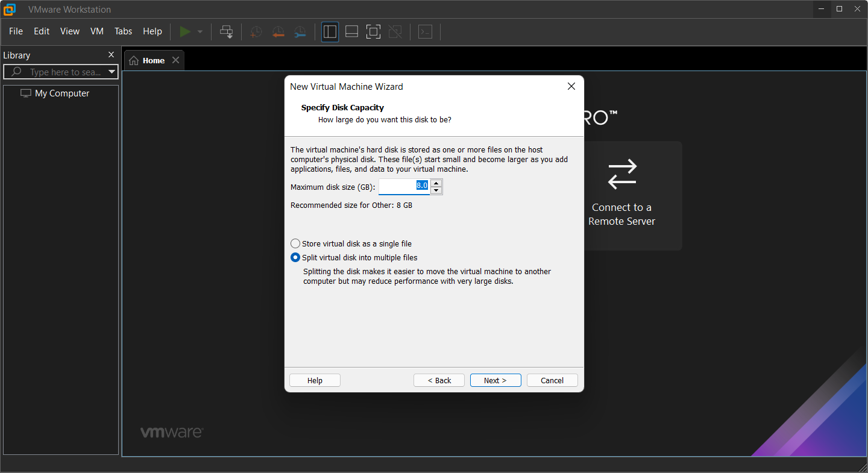Select Store virtual disk as single file
This screenshot has height=473, width=868.
coord(351,243)
